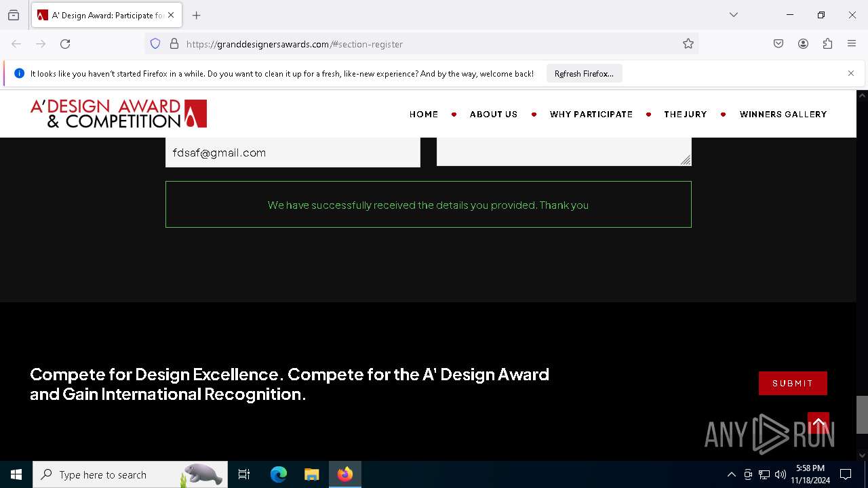Click the page vertical scrollbar thumb

tap(862, 414)
